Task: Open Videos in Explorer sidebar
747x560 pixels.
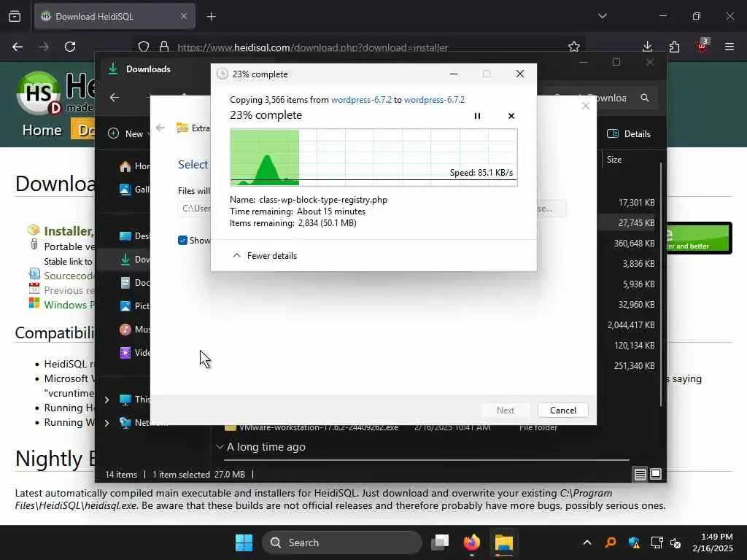Action: pyautogui.click(x=134, y=353)
